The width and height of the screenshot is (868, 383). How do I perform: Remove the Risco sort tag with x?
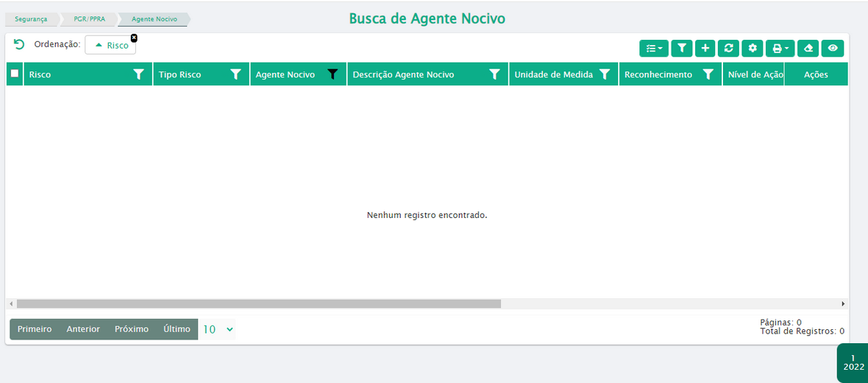point(134,38)
